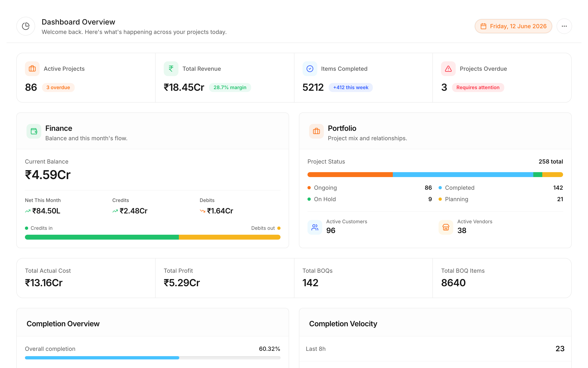Screen dimensions: 588x368
Task: Click the "Requires attention" badge
Action: [478, 87]
